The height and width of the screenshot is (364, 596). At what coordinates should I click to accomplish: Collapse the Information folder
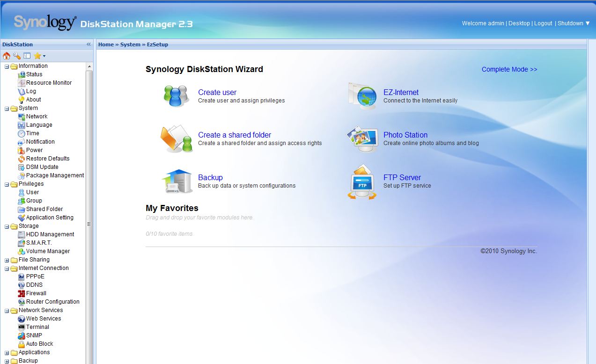7,66
